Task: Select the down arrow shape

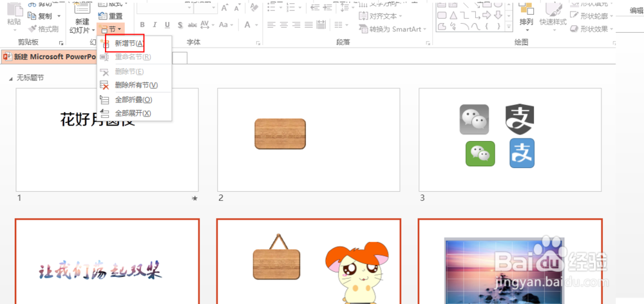Action: click(x=497, y=15)
